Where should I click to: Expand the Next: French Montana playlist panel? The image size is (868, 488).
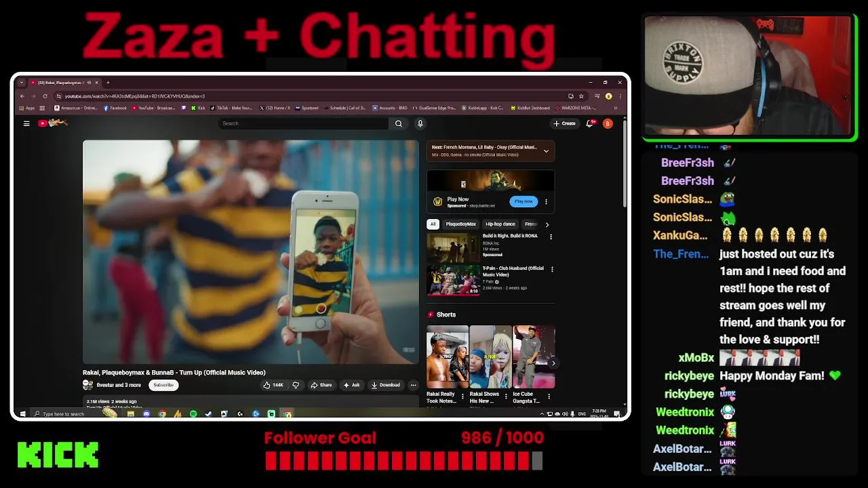pos(546,151)
